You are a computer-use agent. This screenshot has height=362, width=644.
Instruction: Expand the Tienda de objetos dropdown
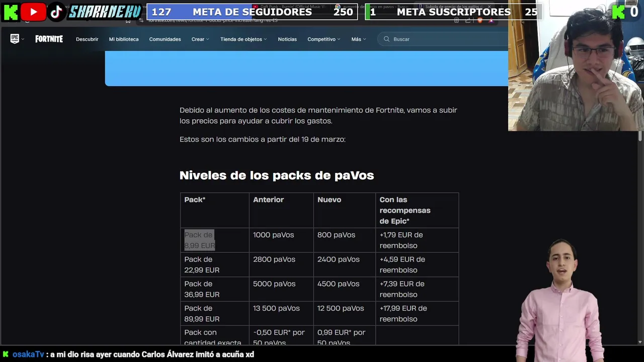point(244,39)
